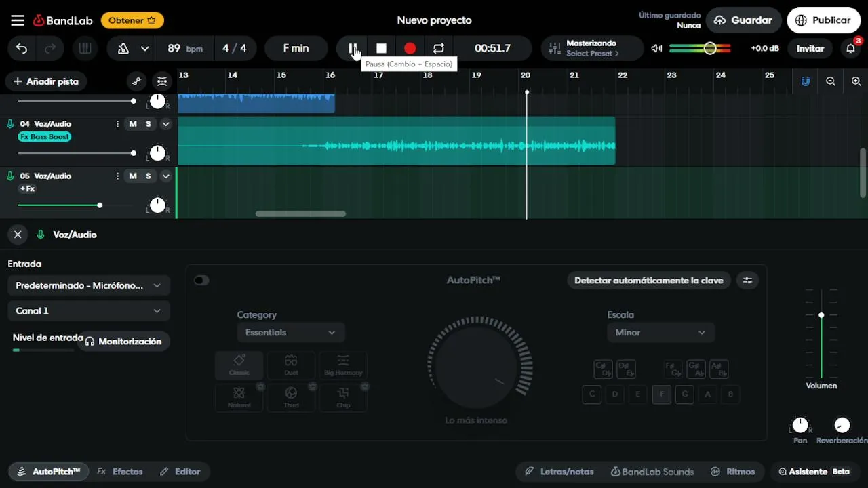Image resolution: width=868 pixels, height=488 pixels.
Task: Select the Third AutoPitch preset
Action: (291, 397)
